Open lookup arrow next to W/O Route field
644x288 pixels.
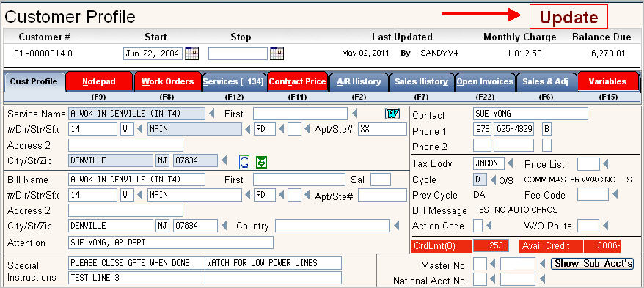tap(605, 225)
